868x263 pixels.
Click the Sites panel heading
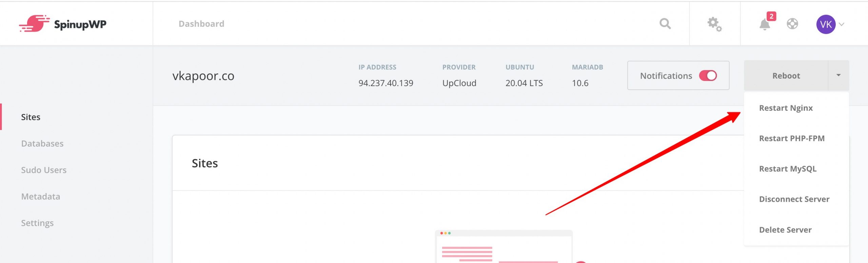(x=205, y=163)
